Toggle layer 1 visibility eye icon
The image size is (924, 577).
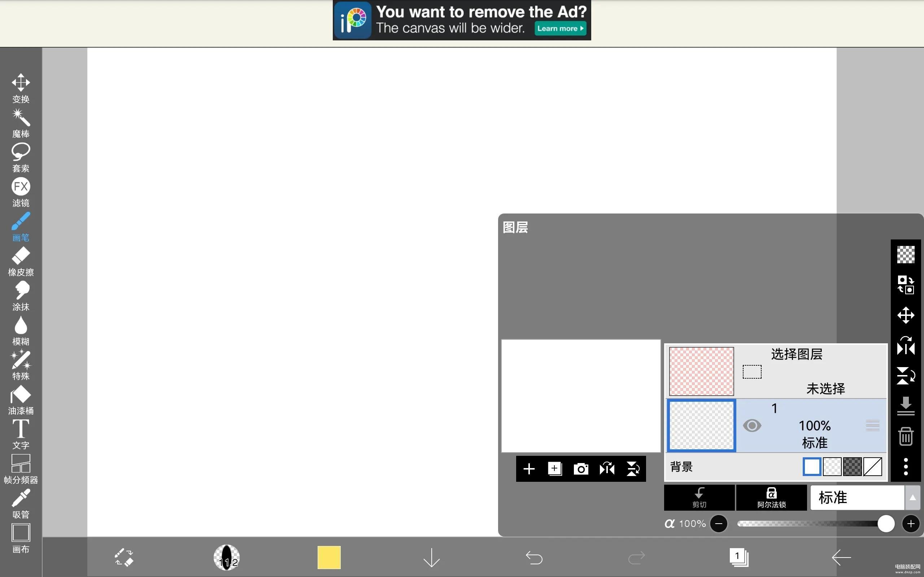coord(752,426)
